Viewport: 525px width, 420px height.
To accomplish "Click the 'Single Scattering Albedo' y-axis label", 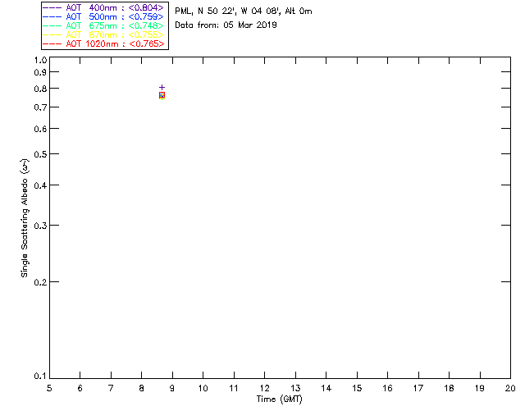I will [25, 217].
